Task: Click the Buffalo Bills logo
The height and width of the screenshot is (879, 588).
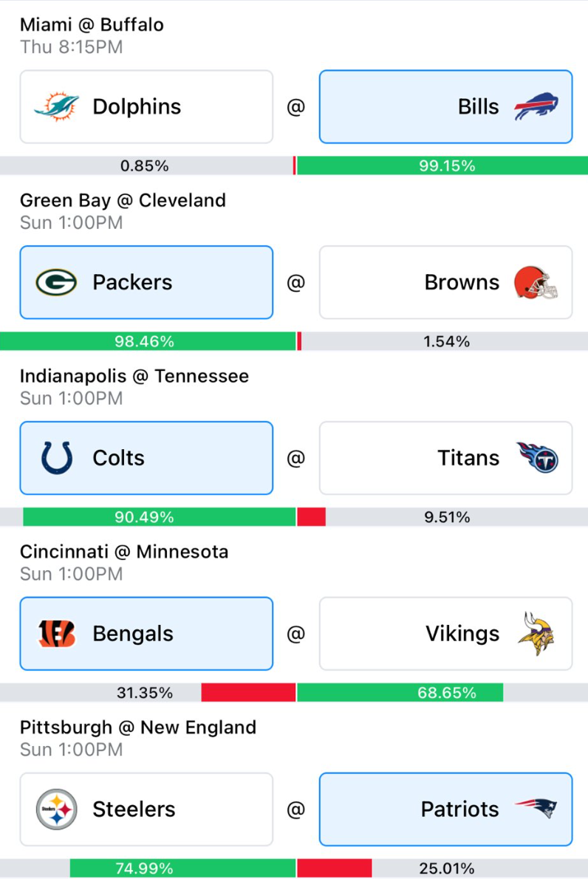Action: tap(536, 106)
